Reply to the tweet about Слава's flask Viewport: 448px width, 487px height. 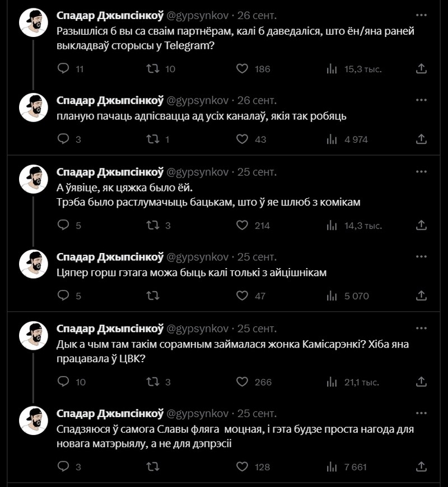[x=64, y=466]
